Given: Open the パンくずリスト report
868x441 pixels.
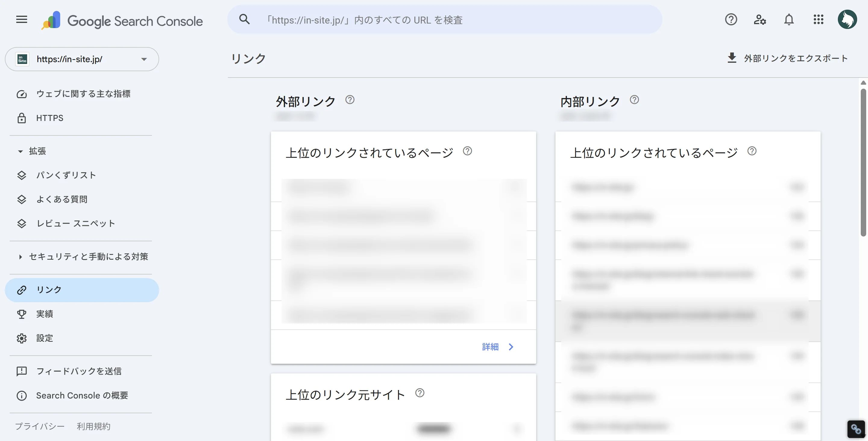Looking at the screenshot, I should 66,175.
